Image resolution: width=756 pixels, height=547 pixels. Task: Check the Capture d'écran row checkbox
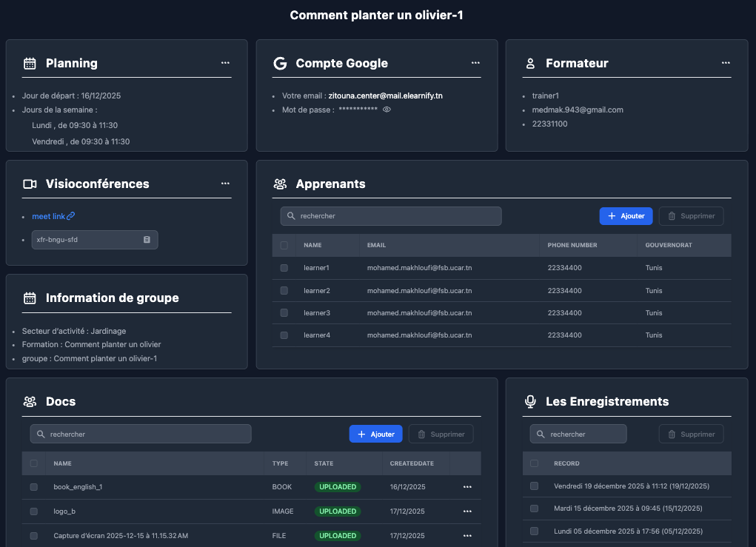click(x=34, y=535)
